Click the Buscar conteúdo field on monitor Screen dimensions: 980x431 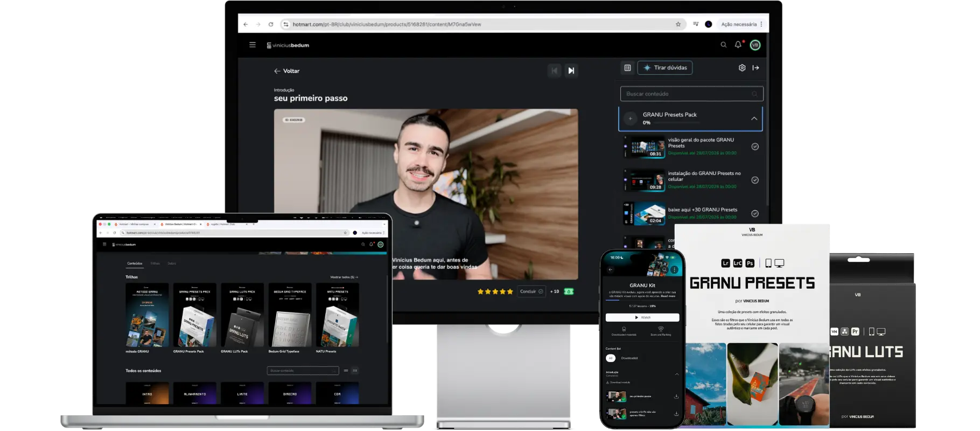[x=692, y=94]
